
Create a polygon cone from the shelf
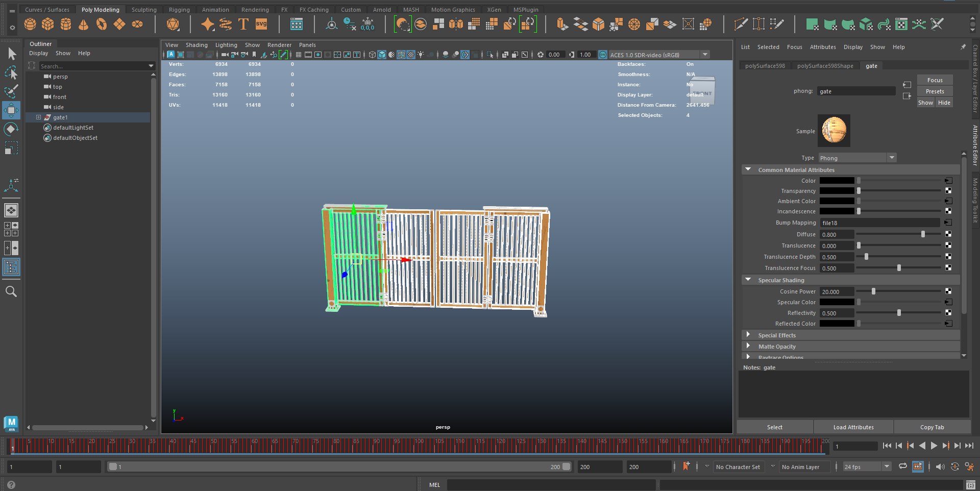tap(84, 24)
